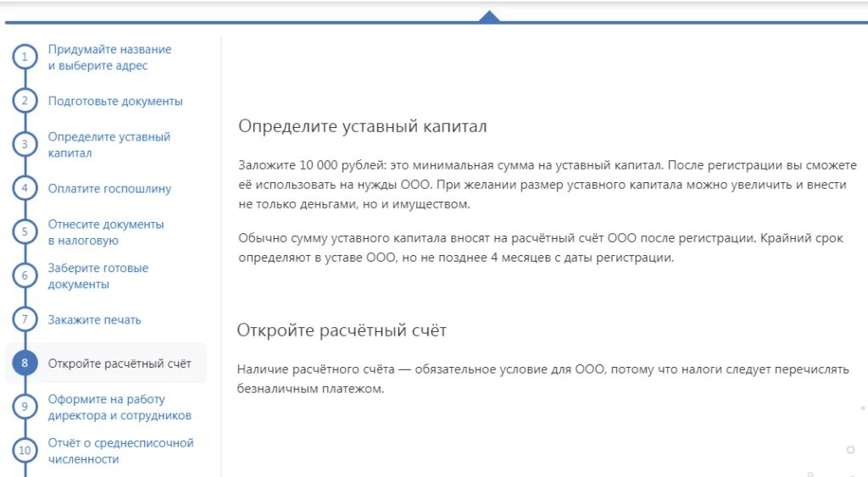This screenshot has width=868, height=477.
Task: Click the 'Определите уставный капитал' heading
Action: [x=363, y=126]
